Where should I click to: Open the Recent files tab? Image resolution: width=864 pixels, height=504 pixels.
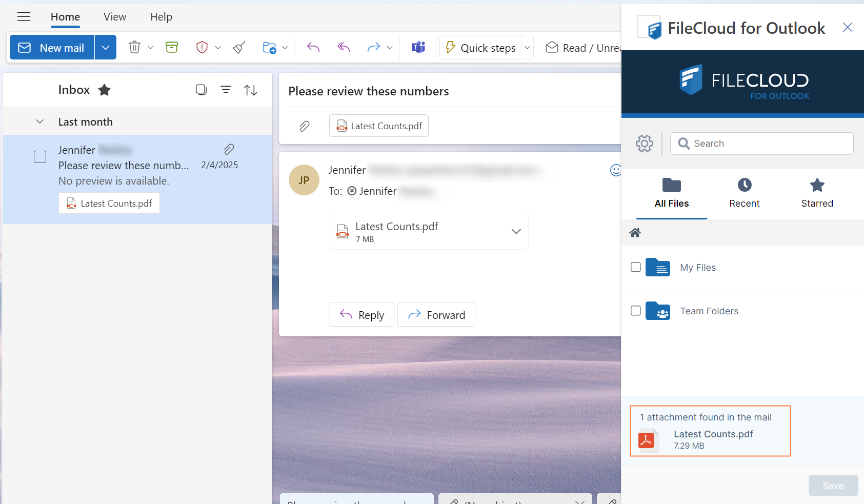coord(744,193)
